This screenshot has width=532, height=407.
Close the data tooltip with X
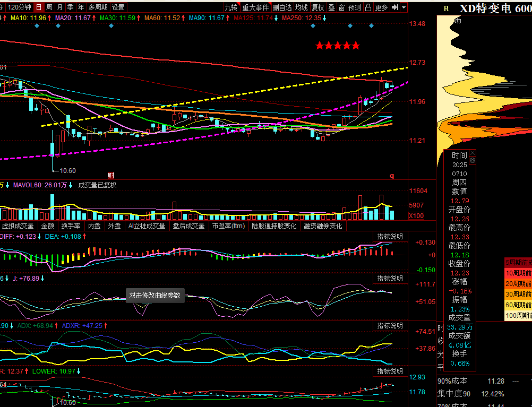(473, 153)
